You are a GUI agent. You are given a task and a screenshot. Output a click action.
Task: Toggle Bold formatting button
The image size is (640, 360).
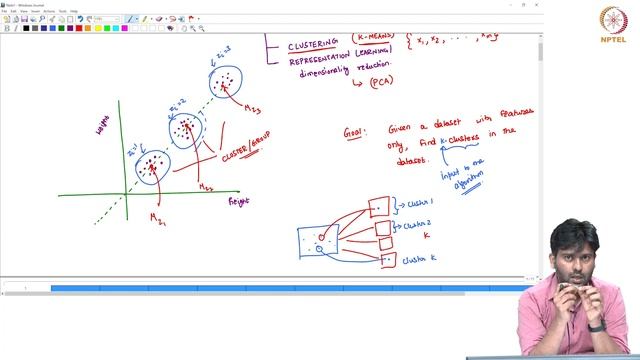click(x=7, y=28)
